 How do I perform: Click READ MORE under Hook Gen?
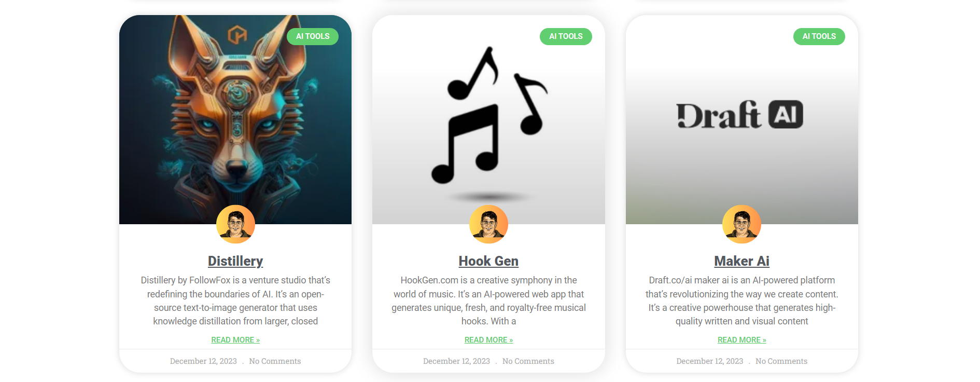(x=488, y=340)
